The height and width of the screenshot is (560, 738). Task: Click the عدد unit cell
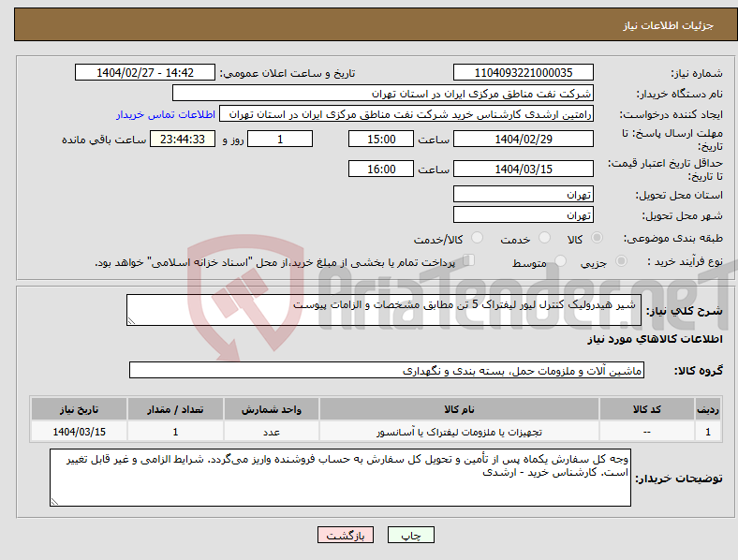272,432
